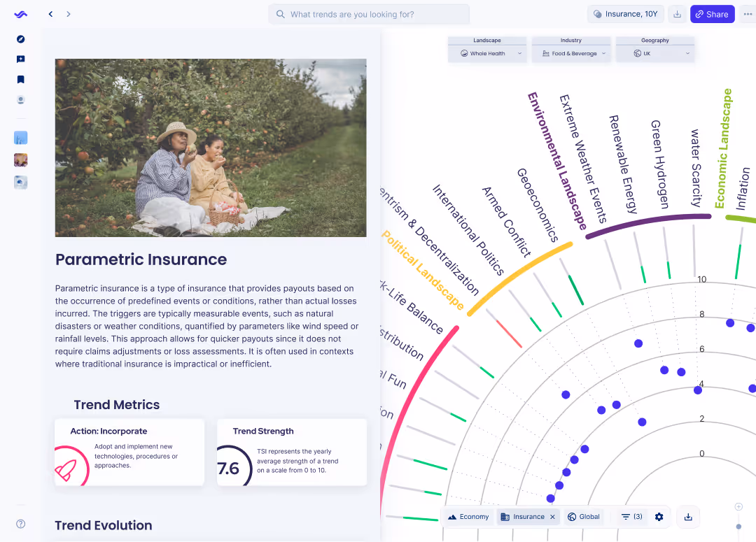Click the Trend Strength 7.6 card

[292, 452]
